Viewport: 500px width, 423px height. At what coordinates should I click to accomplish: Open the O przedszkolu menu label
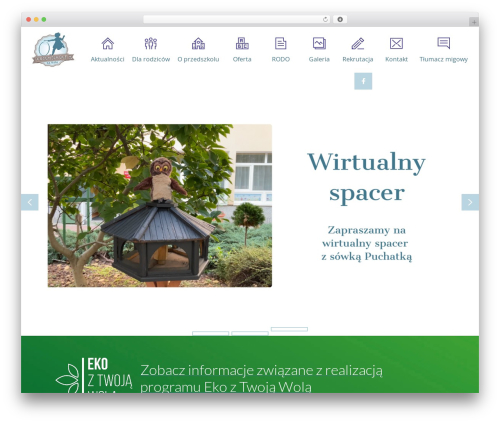[198, 59]
